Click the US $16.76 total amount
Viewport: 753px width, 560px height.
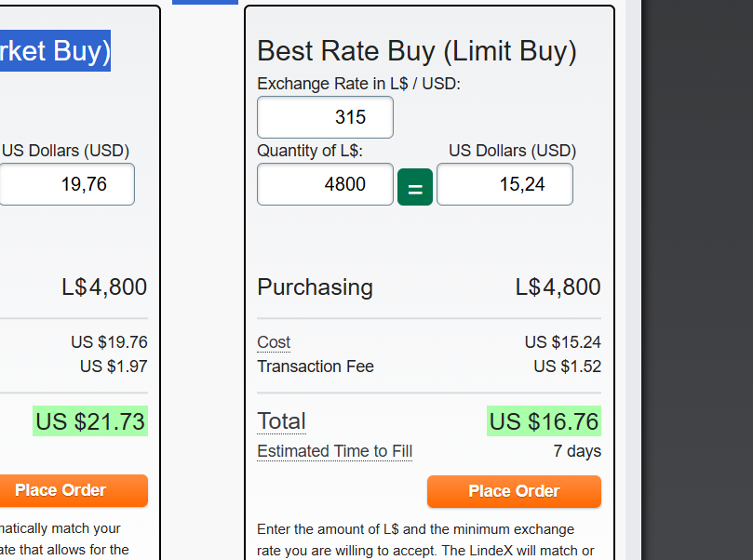click(544, 421)
